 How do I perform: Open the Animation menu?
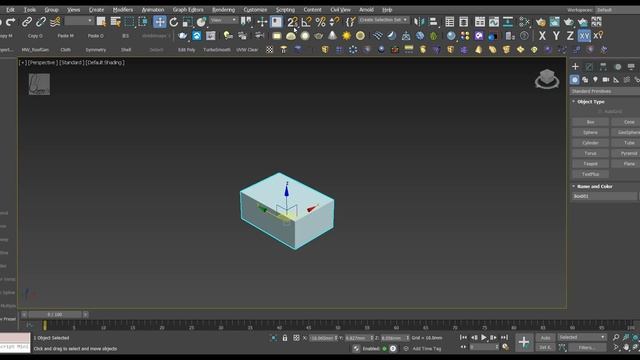pos(153,9)
